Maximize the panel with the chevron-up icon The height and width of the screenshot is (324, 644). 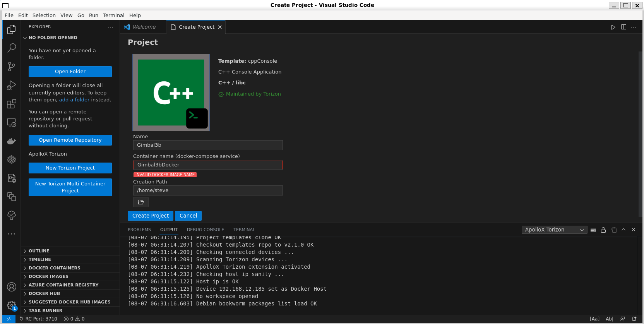point(623,230)
